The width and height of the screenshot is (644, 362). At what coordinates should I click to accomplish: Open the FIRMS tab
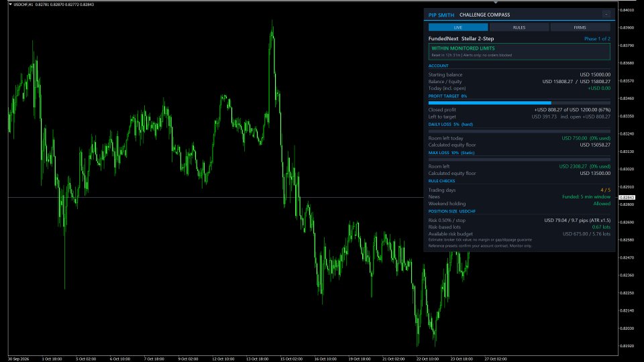[x=580, y=27]
